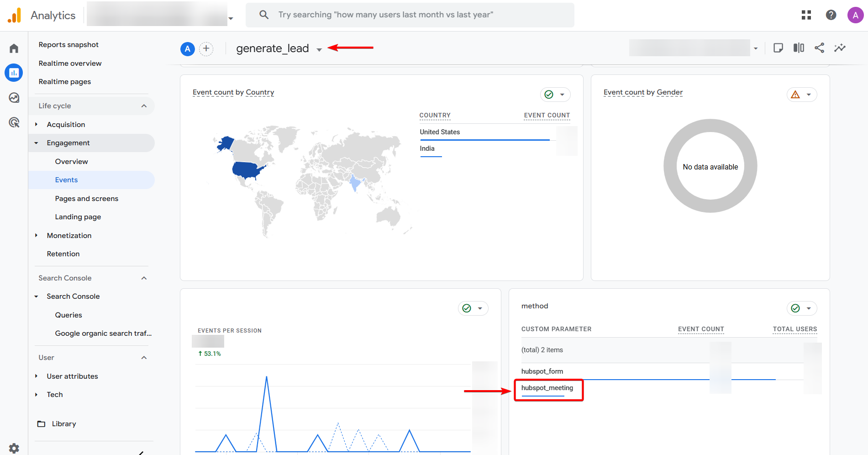This screenshot has width=868, height=455.
Task: Expand the Tech tree item
Action: coord(36,395)
